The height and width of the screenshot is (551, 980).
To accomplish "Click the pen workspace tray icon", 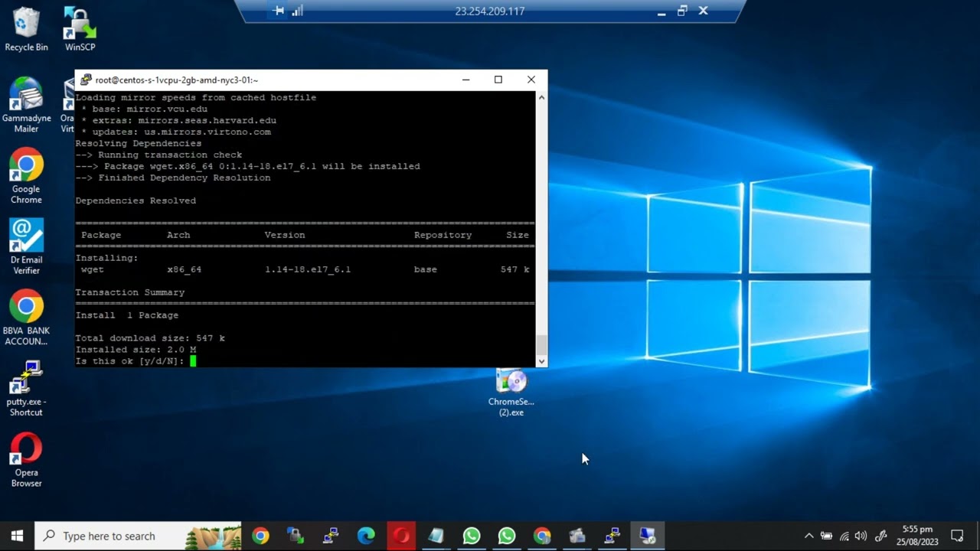I will coord(880,536).
